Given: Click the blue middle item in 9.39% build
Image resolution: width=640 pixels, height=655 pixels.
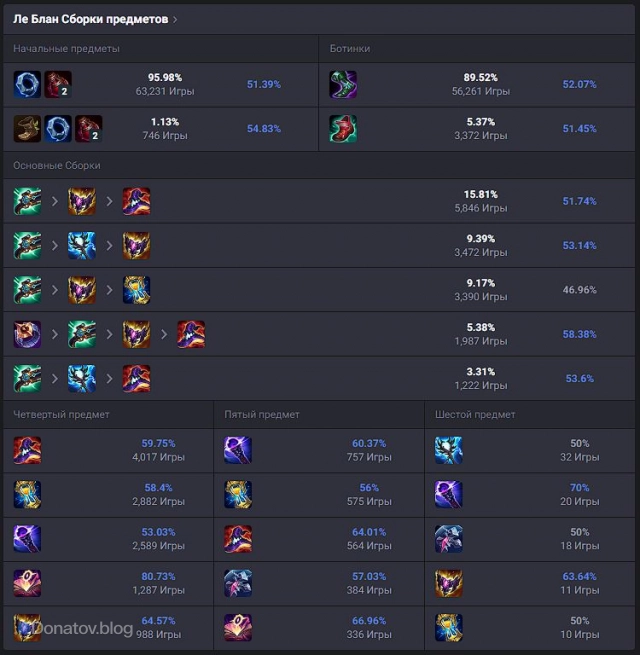Looking at the screenshot, I should (x=82, y=245).
